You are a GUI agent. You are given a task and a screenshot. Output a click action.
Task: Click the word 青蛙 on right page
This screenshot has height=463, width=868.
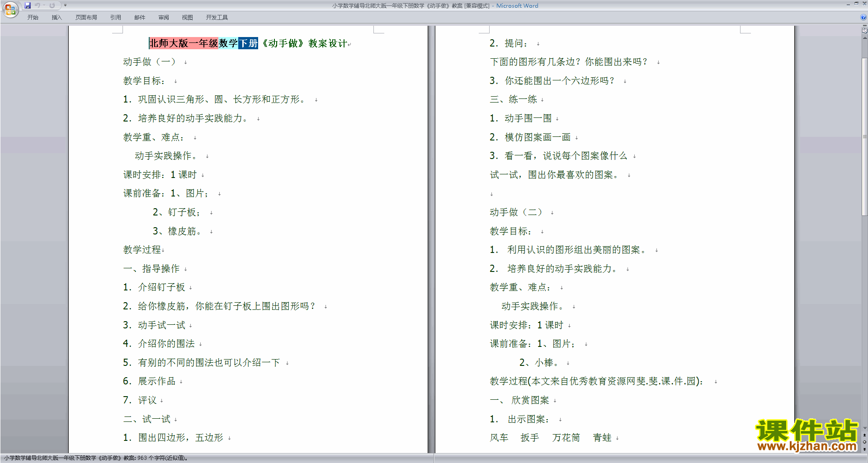[x=602, y=438]
